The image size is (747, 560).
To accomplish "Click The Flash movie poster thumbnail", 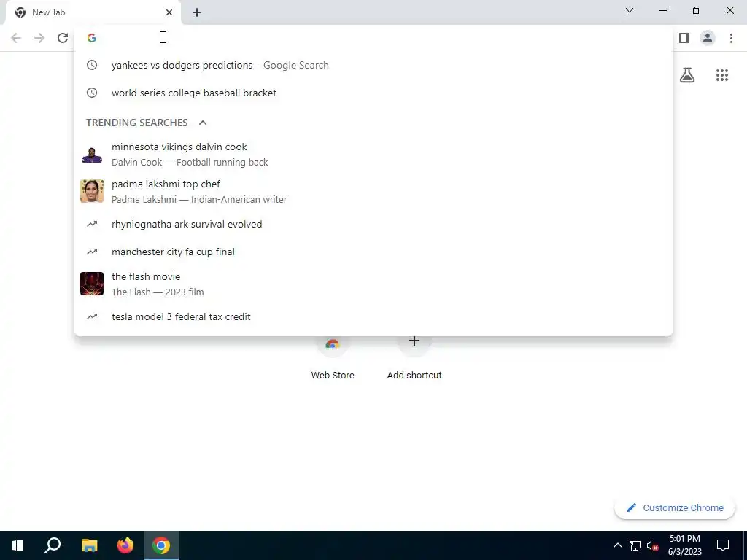I will coord(92,284).
